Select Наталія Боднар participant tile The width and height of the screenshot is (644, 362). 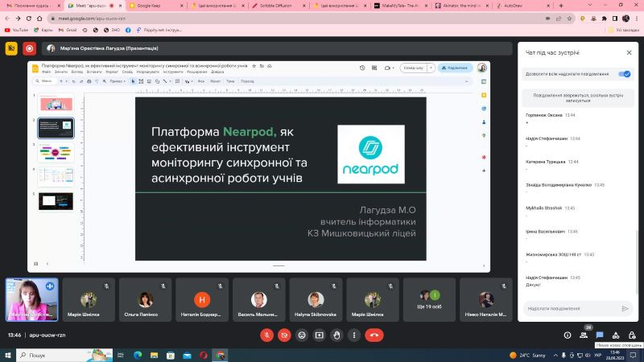[x=202, y=299]
